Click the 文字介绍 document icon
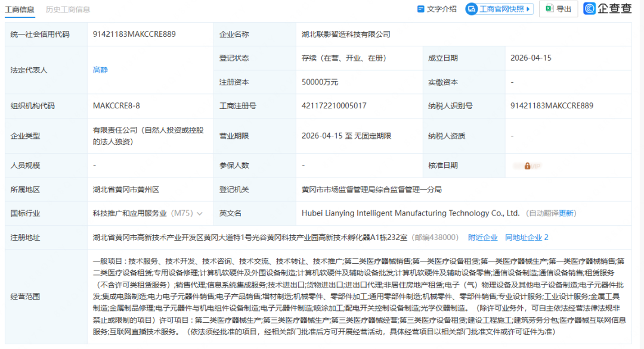 click(421, 9)
